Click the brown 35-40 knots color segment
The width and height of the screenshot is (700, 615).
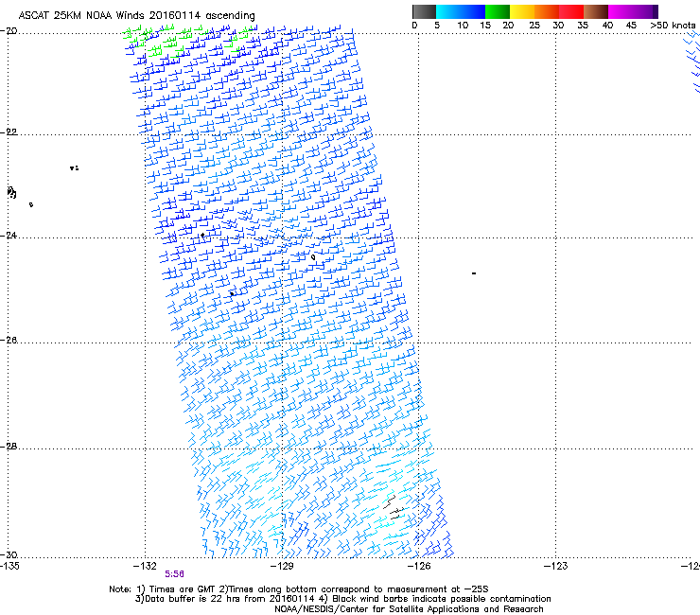click(596, 11)
